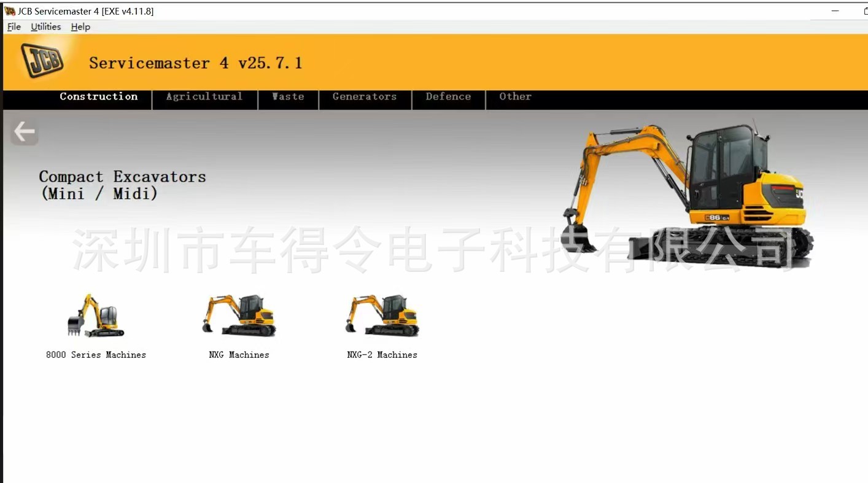Open the Utilities menu

click(46, 27)
